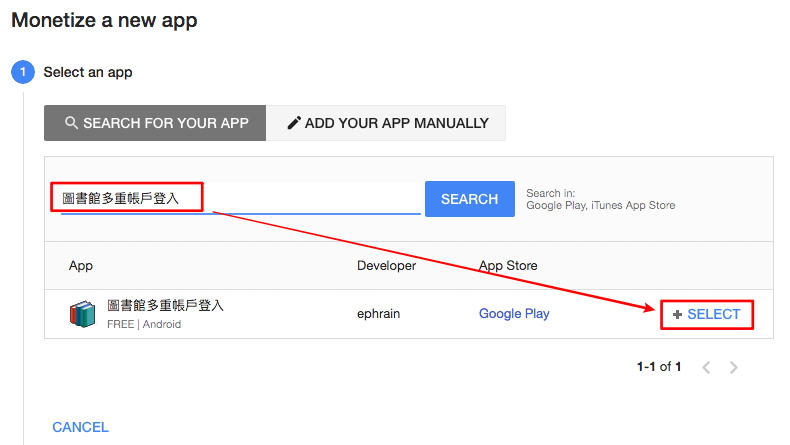
Task: Click the App Store column header
Action: pyautogui.click(x=508, y=266)
